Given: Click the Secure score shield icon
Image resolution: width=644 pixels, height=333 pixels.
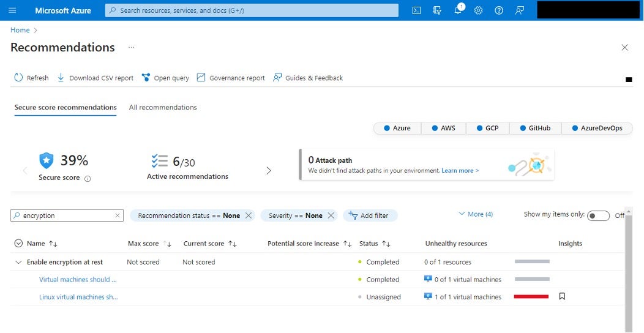Looking at the screenshot, I should pyautogui.click(x=47, y=160).
